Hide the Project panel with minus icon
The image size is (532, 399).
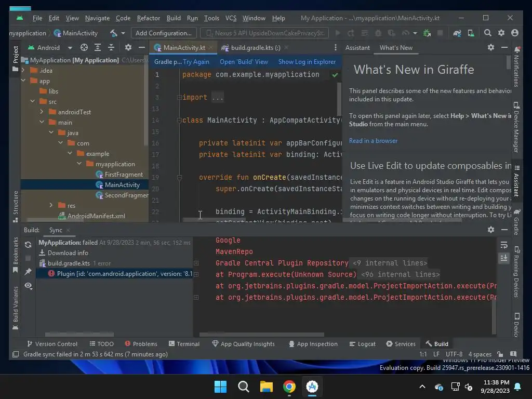coord(141,47)
